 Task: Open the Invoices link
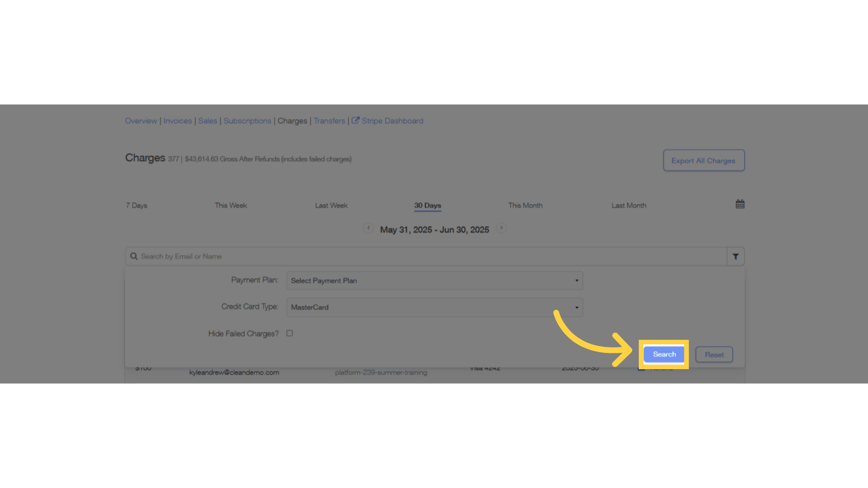[178, 121]
